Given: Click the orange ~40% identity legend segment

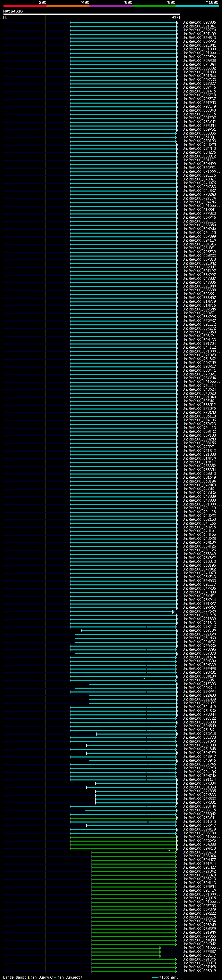Looking at the screenshot, I should [68, 6].
